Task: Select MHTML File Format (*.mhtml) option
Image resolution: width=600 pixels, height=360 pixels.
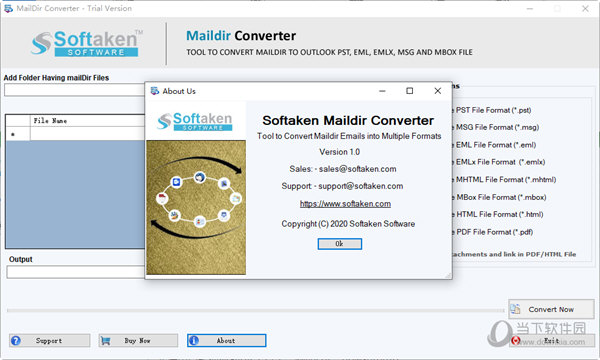Action: (505, 179)
